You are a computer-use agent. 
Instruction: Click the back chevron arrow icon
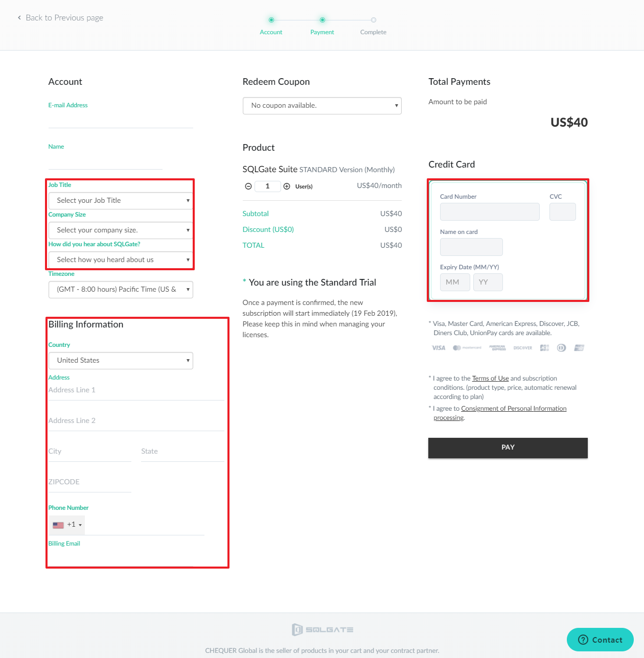[19, 18]
